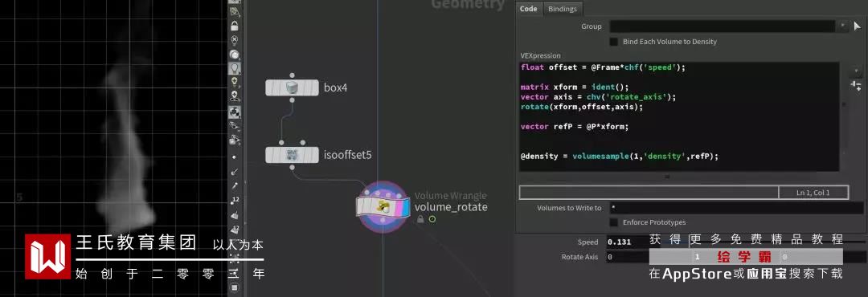Click the Volume Wrangle label text
The width and height of the screenshot is (868, 297).
(451, 195)
